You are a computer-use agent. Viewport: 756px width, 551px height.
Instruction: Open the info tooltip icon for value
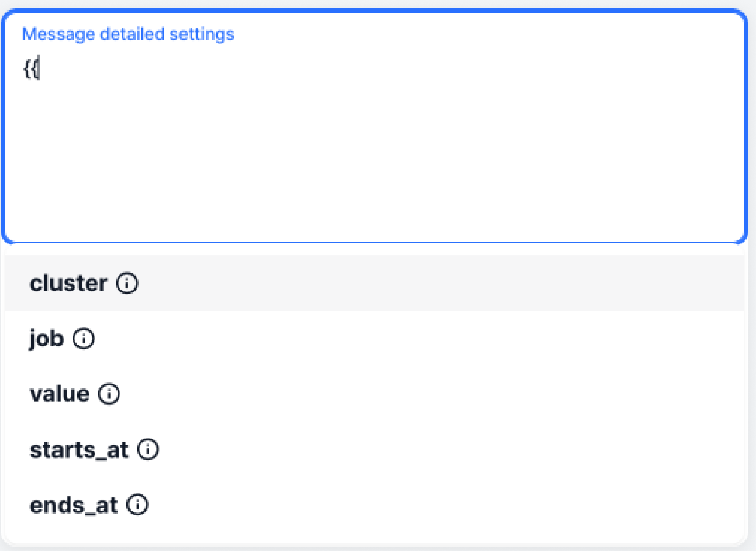tap(109, 394)
